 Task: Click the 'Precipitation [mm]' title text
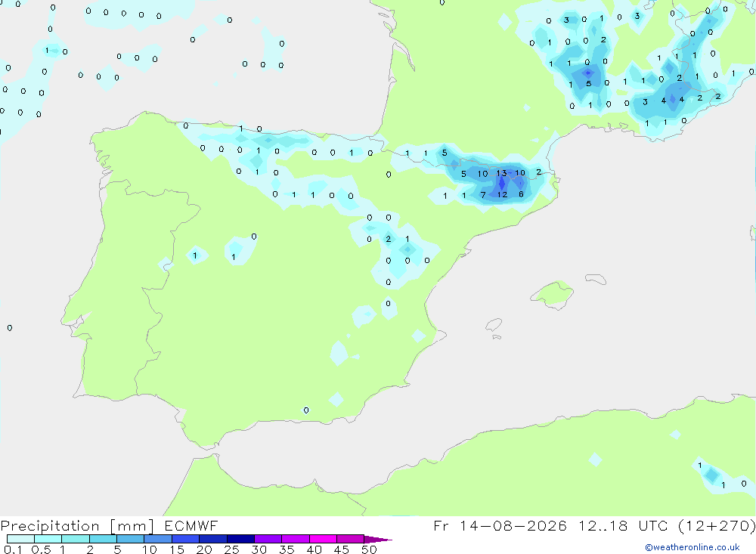pos(77,526)
